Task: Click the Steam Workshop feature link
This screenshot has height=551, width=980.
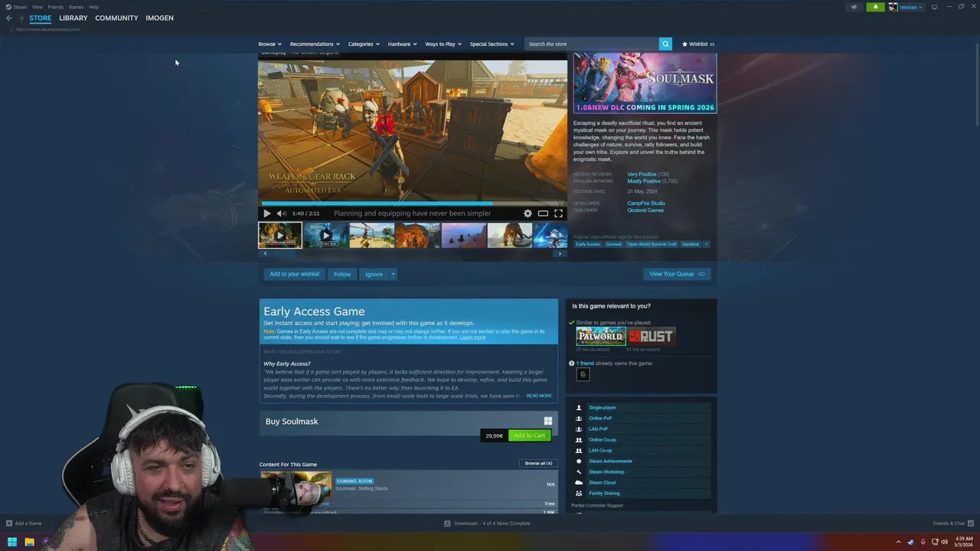Action: [x=606, y=472]
